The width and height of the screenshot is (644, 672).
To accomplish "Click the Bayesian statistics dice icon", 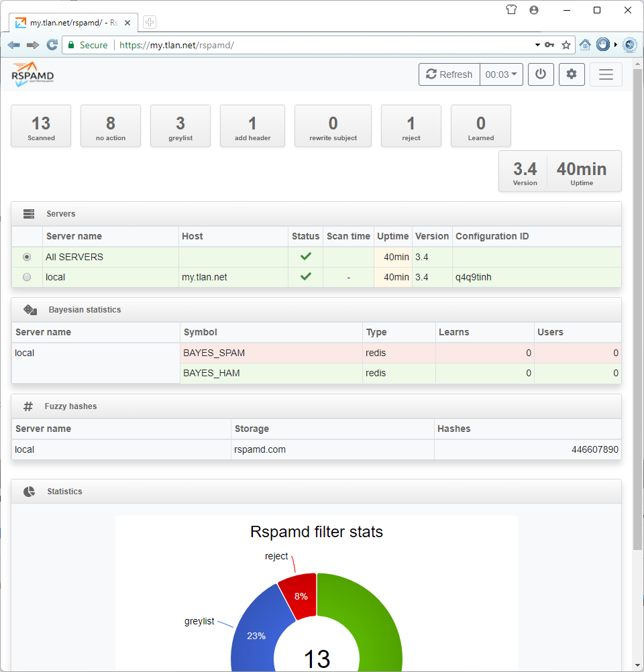I will pyautogui.click(x=30, y=310).
